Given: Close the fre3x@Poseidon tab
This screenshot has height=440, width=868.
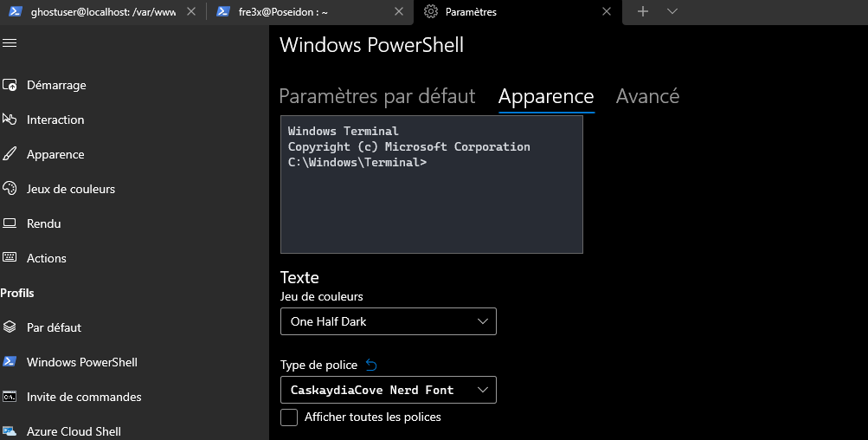Looking at the screenshot, I should tap(398, 12).
